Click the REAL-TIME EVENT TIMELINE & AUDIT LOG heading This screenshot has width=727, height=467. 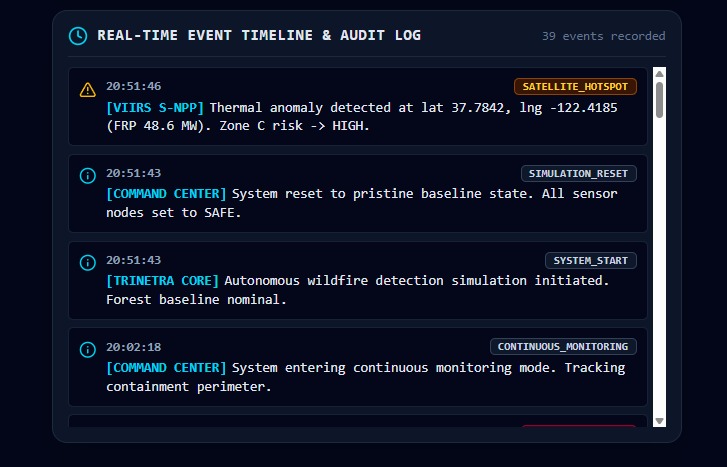click(x=259, y=35)
